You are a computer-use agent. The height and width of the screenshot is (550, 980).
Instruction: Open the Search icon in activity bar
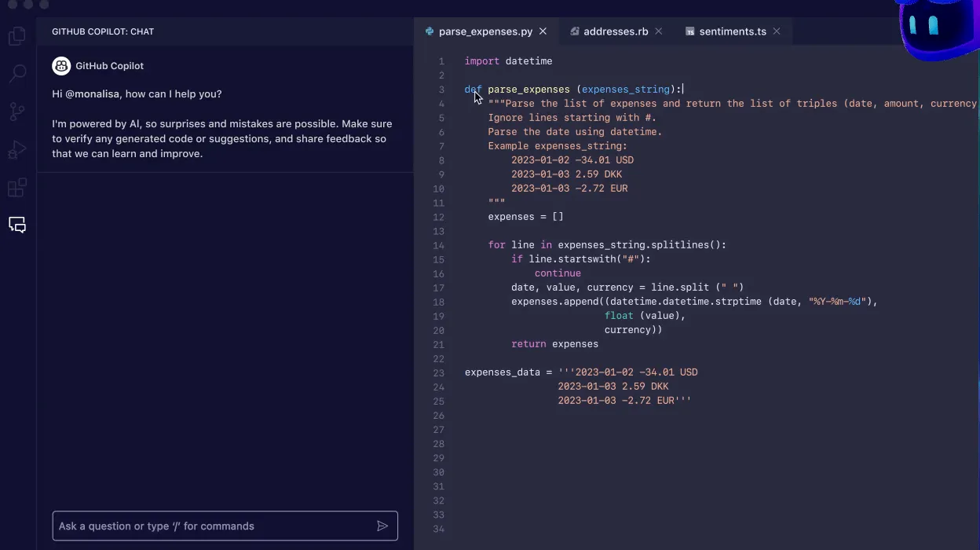[x=17, y=74]
